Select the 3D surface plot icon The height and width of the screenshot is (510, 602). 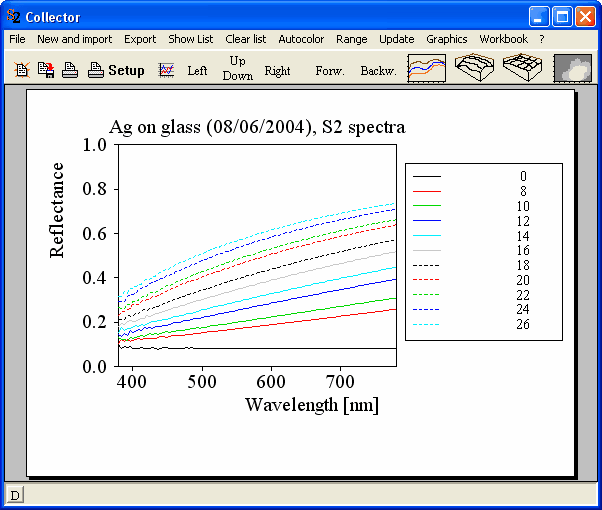(x=474, y=68)
